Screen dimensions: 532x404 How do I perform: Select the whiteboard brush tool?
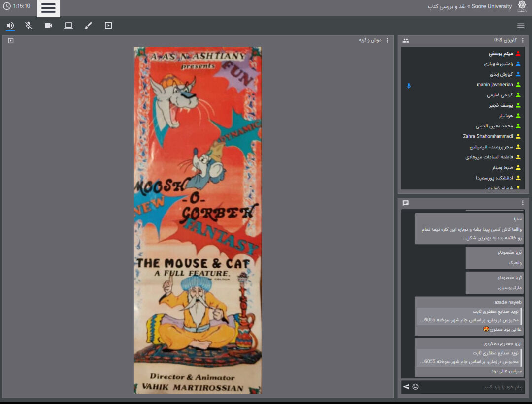click(89, 26)
